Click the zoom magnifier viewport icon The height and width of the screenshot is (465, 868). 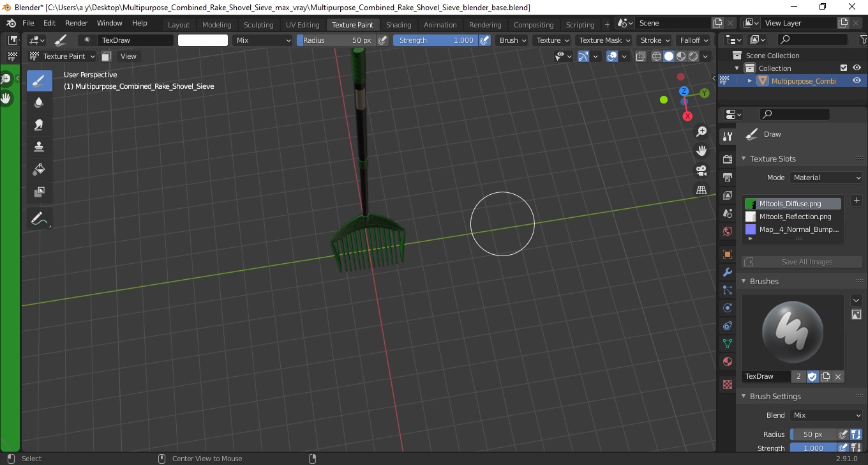701,132
